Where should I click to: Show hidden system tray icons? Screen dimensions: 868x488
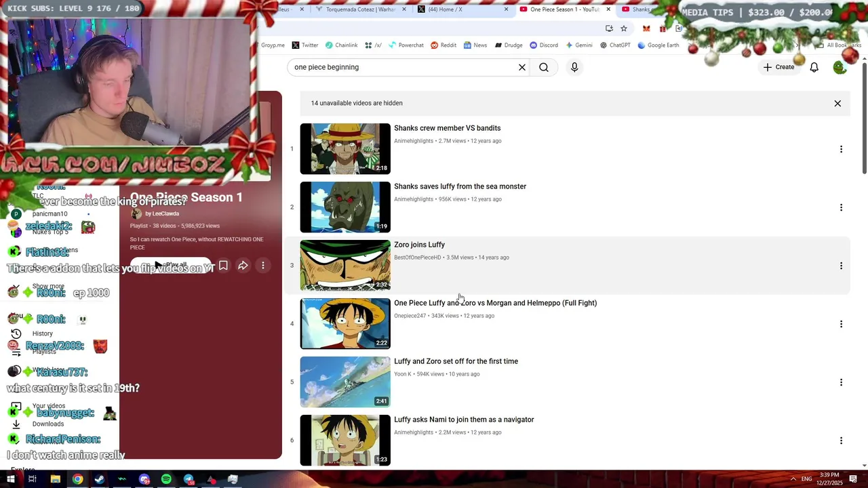[x=793, y=479]
